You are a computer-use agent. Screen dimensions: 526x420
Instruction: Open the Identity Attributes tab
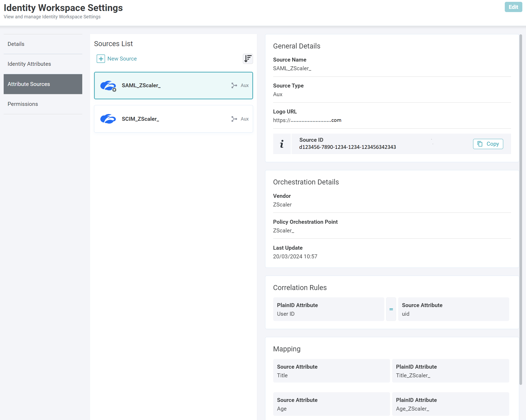coord(43,64)
